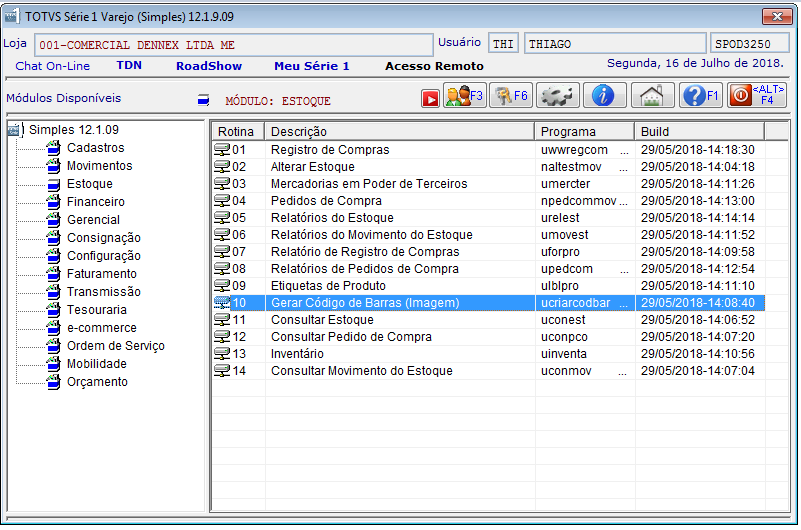Click the Faturamento module icon
This screenshot has width=801, height=530.
(x=54, y=274)
